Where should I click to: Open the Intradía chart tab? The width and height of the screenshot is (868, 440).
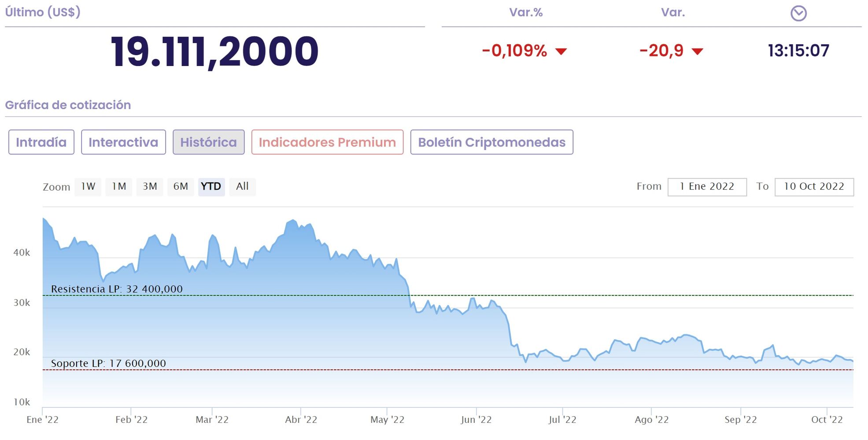[41, 142]
